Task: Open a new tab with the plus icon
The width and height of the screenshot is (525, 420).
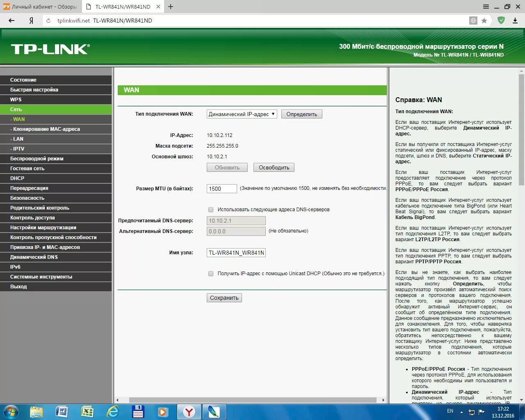Action: [171, 7]
